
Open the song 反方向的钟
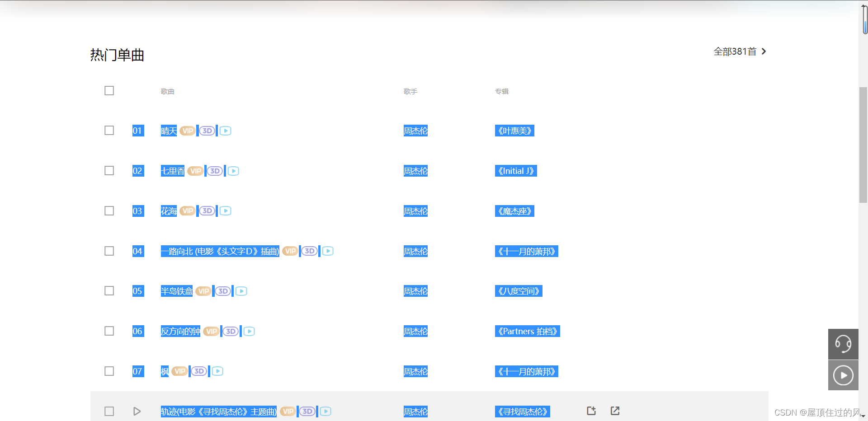(x=180, y=332)
